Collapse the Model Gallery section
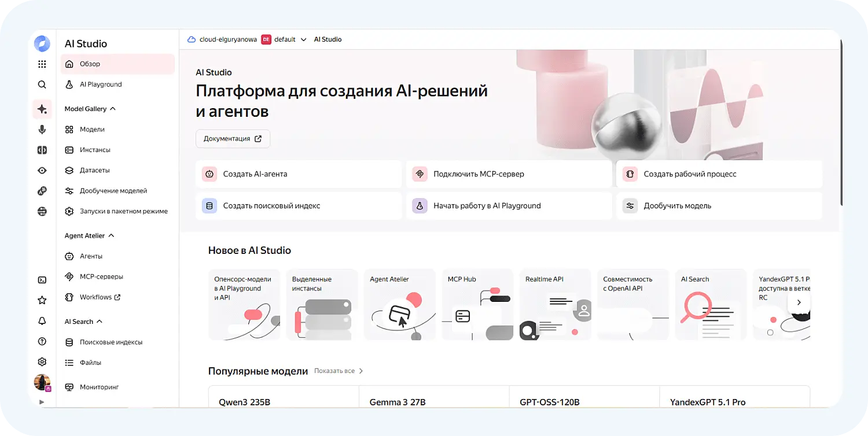This screenshot has height=436, width=868. [113, 108]
